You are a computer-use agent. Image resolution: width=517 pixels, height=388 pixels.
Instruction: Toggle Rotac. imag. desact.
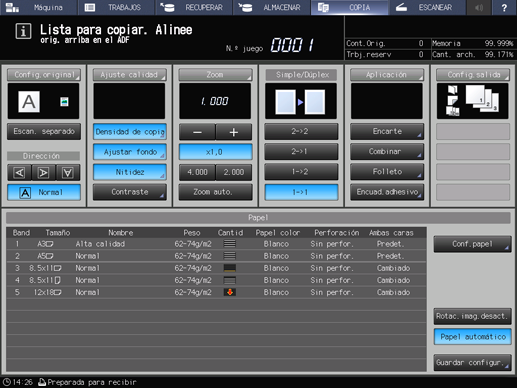coord(472,316)
